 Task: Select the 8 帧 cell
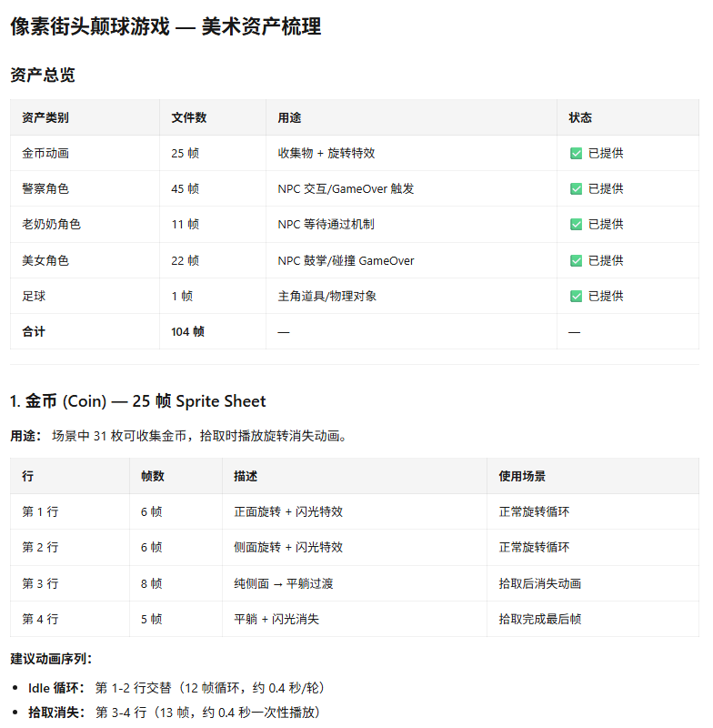click(x=176, y=583)
